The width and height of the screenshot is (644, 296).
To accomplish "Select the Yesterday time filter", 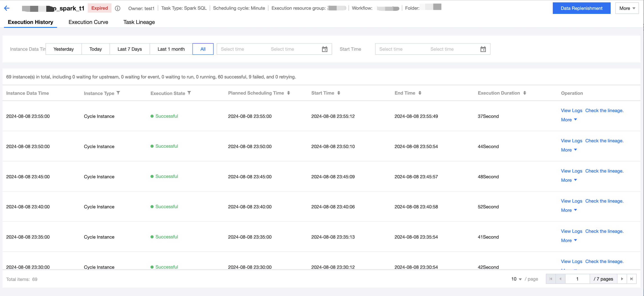I will [x=63, y=49].
